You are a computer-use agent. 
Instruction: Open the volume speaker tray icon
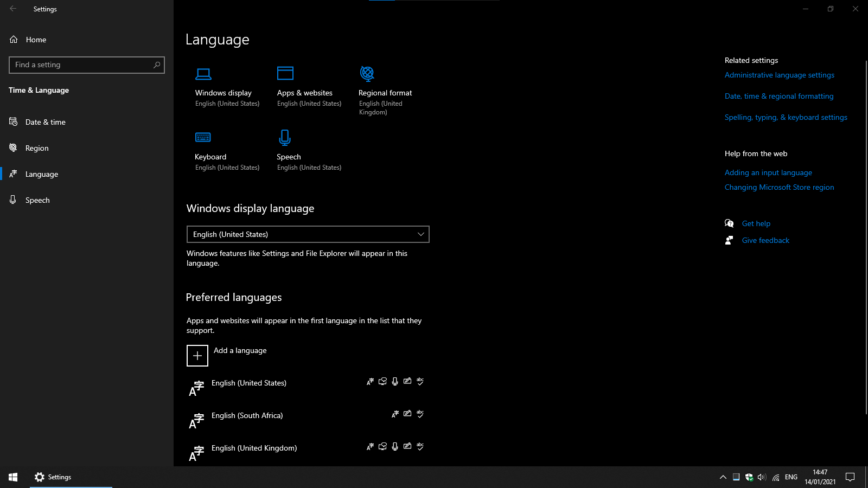762,477
